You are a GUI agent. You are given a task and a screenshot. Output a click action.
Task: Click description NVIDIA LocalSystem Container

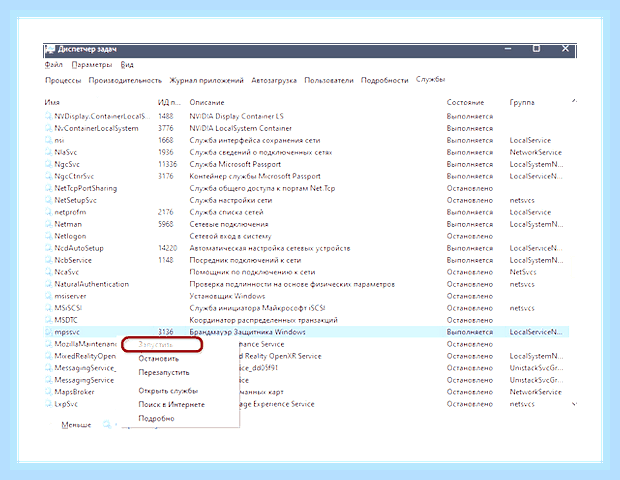(240, 128)
